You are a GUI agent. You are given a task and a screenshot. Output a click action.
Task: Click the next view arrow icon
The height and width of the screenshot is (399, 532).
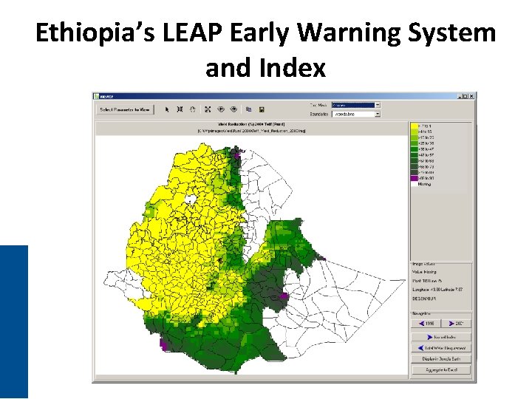pos(233,109)
